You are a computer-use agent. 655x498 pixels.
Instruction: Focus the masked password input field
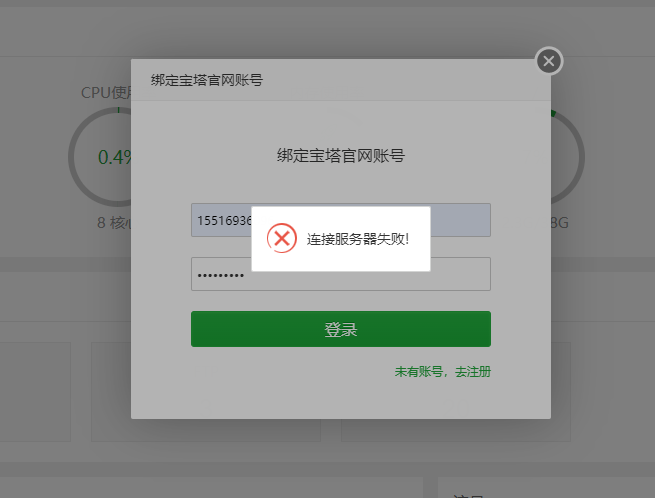[340, 274]
